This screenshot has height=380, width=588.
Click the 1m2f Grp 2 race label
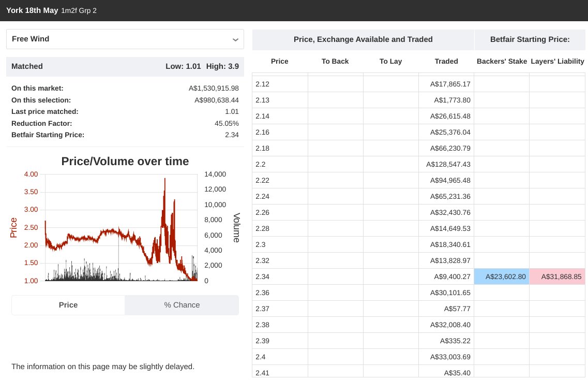77,10
